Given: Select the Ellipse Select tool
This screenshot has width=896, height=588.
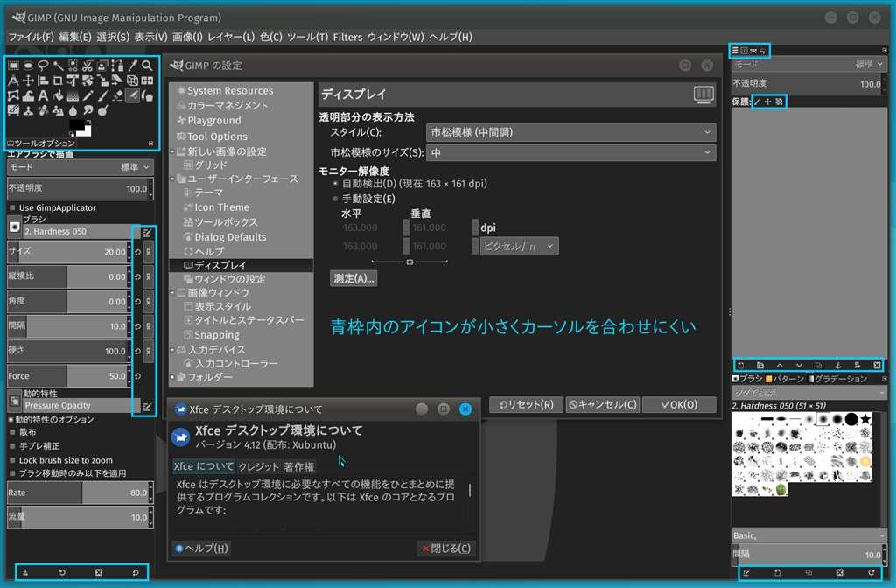Looking at the screenshot, I should coord(28,66).
